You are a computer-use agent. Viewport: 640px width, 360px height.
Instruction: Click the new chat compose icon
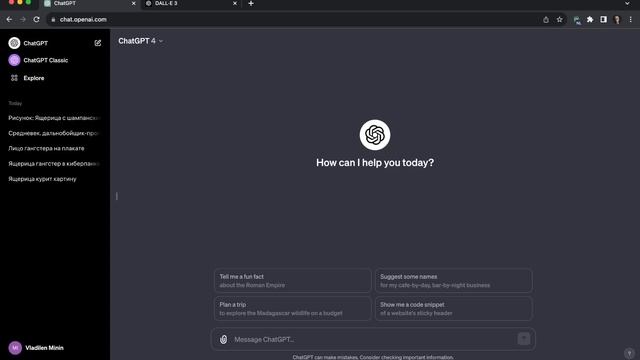pyautogui.click(x=98, y=43)
